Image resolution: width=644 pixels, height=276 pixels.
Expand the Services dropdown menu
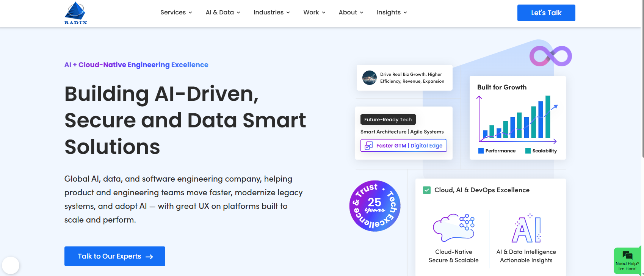click(x=176, y=13)
